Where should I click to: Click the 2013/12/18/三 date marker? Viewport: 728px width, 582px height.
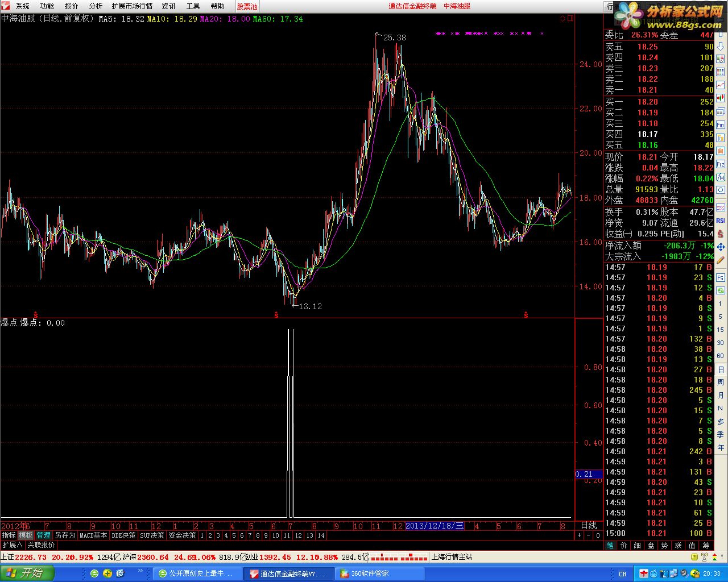click(435, 526)
